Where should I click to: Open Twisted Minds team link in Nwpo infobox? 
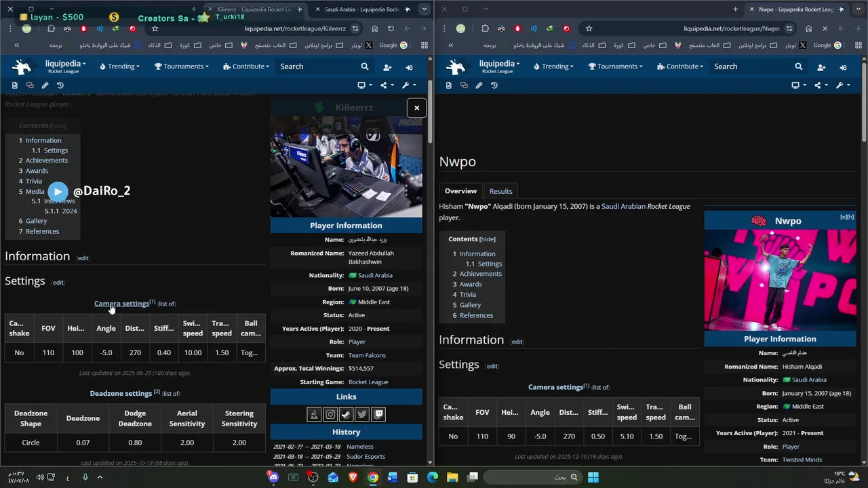point(802,460)
